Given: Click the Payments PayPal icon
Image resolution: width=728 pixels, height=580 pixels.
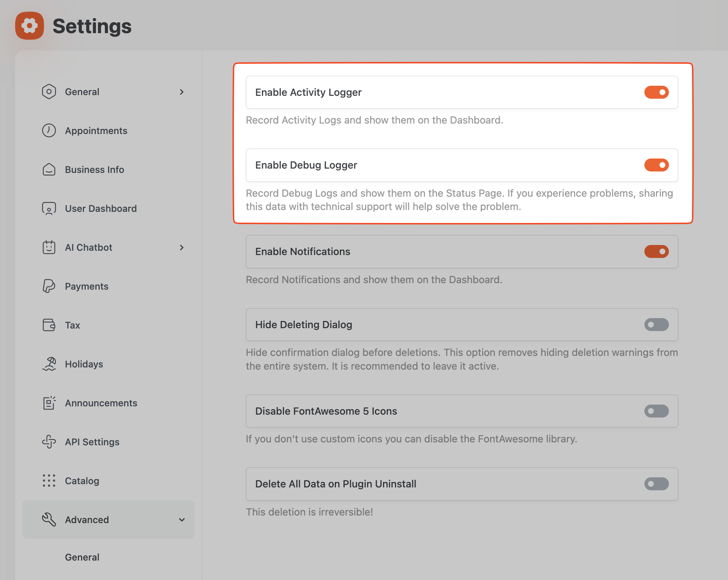Looking at the screenshot, I should click(x=49, y=286).
